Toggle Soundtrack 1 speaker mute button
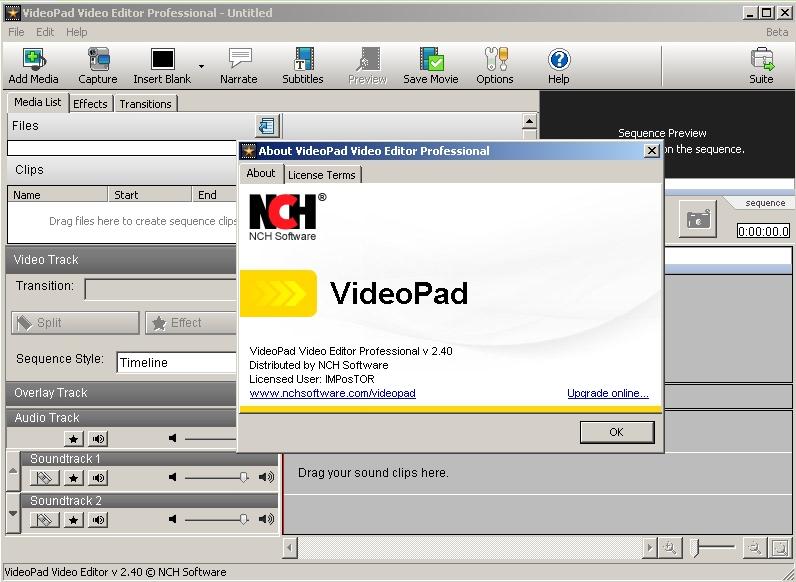796x582 pixels. (98, 477)
